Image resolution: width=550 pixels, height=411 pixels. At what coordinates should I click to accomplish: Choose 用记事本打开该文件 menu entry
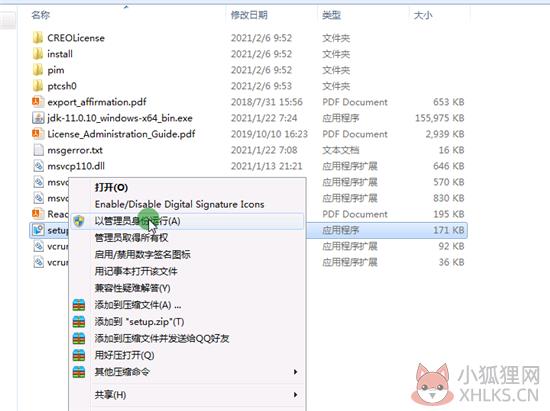136,271
